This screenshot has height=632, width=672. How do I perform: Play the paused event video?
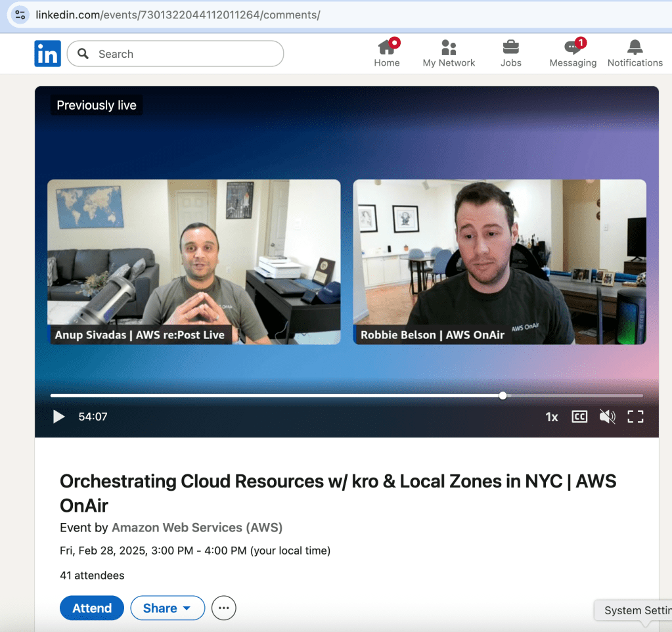point(59,417)
